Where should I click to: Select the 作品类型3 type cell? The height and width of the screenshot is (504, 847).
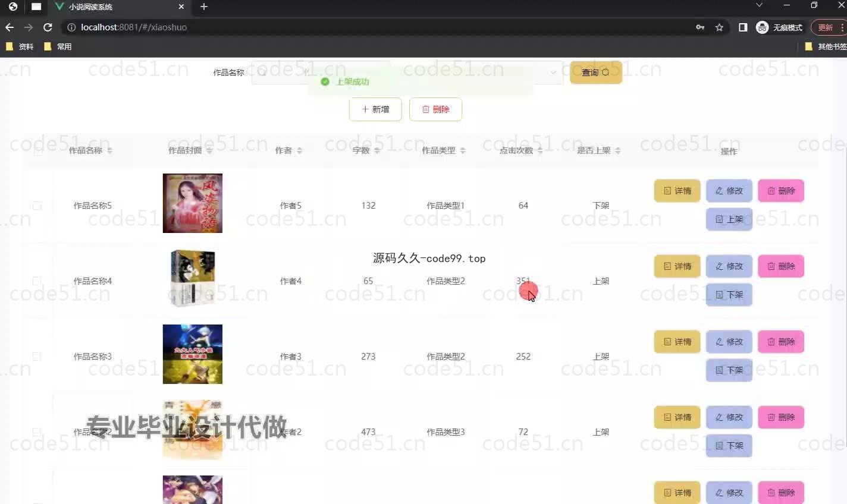446,432
